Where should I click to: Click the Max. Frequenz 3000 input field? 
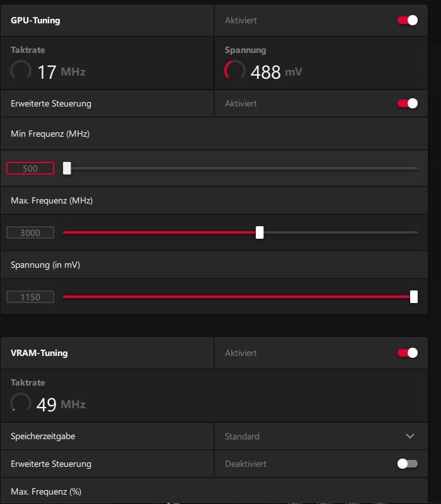click(30, 232)
